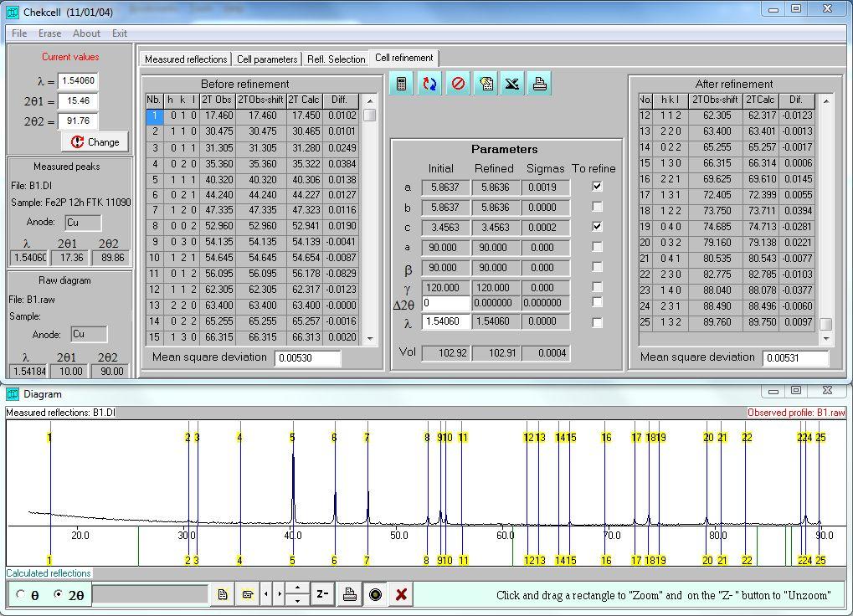Screen dimensions: 853x616
Task: Click the printer icon in Cell refinement
Action: 539,84
